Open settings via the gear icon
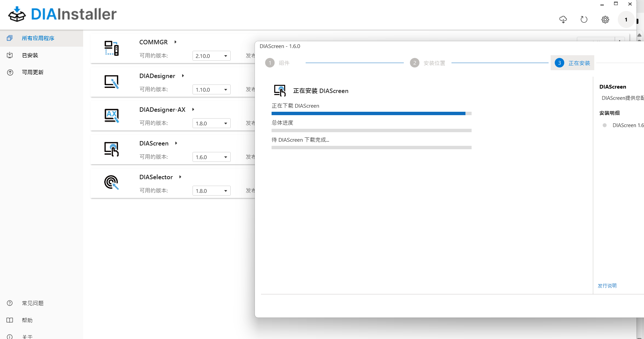The width and height of the screenshot is (644, 339). click(x=605, y=19)
